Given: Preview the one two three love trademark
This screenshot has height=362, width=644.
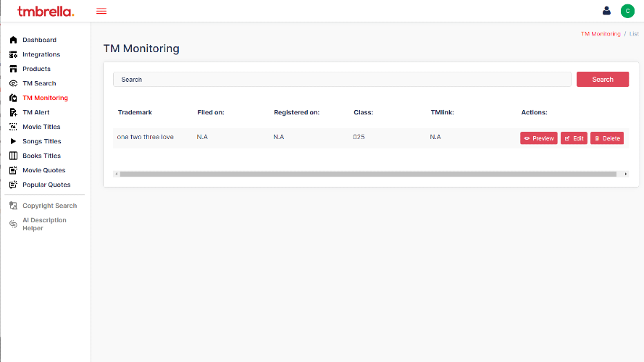Looking at the screenshot, I should coord(539,138).
